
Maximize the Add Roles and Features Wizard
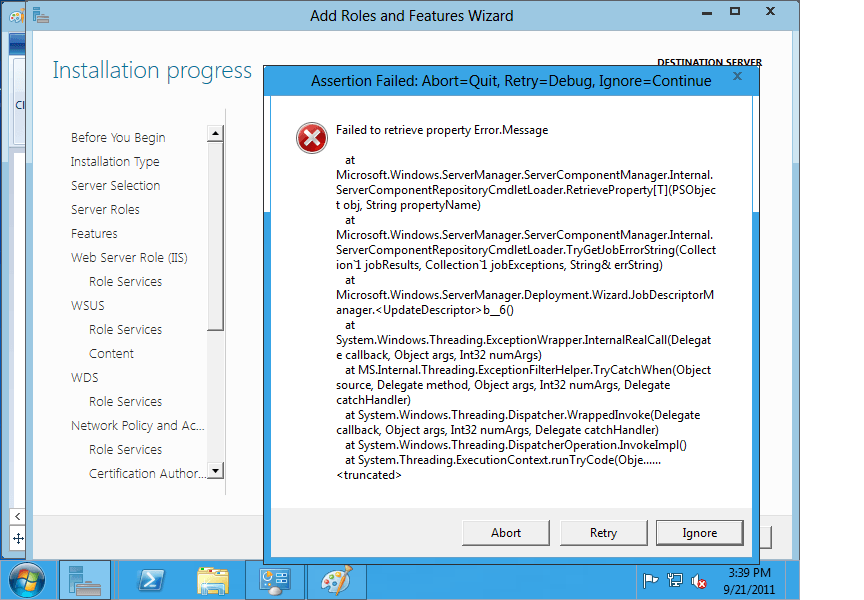735,11
